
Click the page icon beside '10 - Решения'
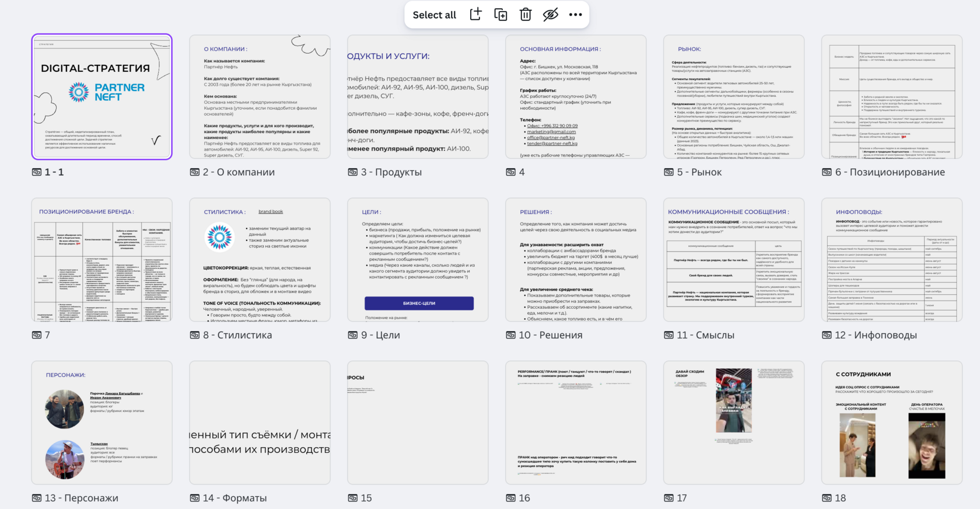[510, 335]
